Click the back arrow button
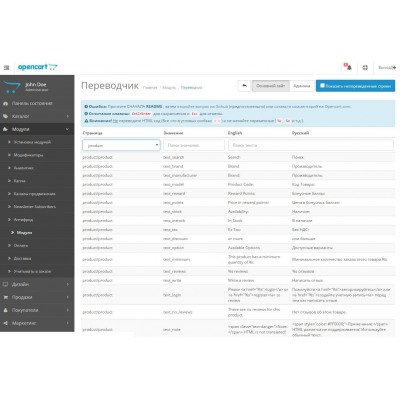 click(244, 86)
